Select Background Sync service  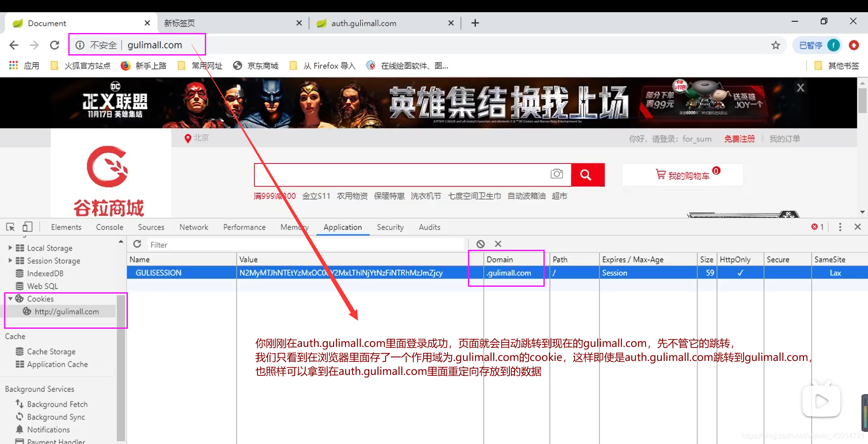pos(56,417)
